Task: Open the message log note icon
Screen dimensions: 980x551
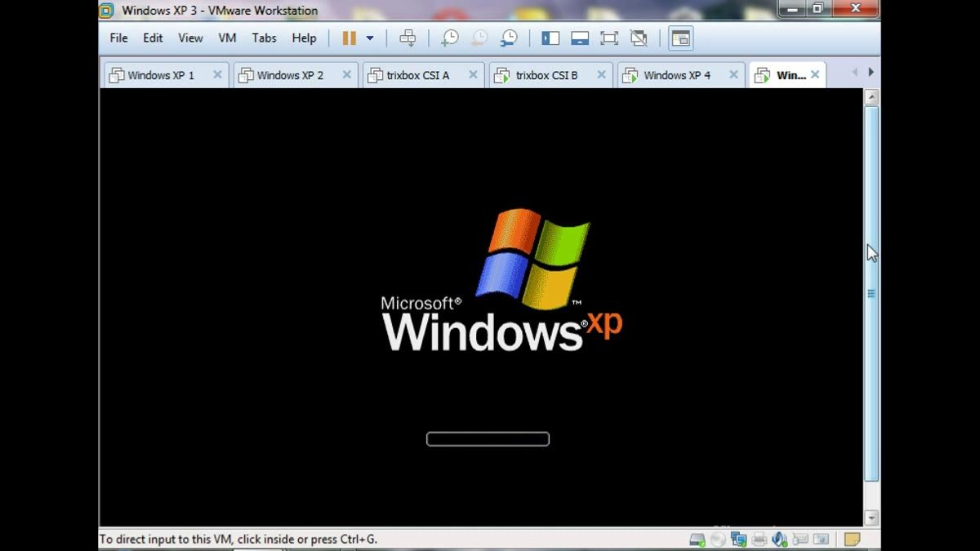Action: tap(852, 540)
